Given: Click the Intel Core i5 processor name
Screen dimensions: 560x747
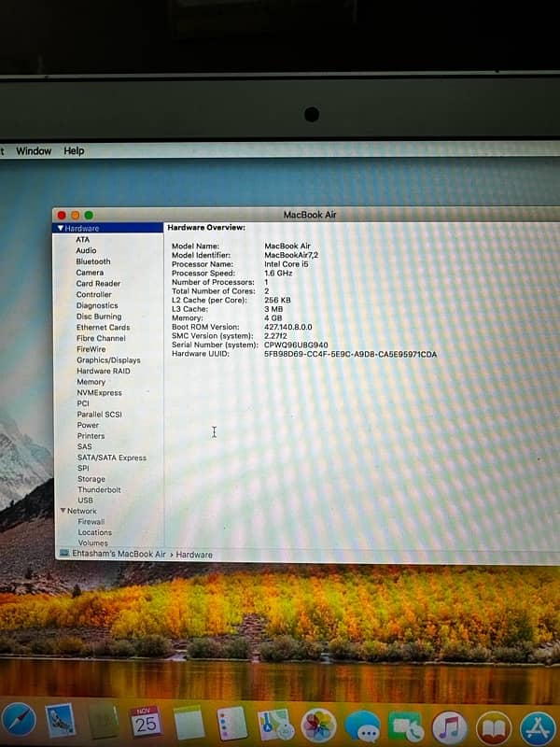Looking at the screenshot, I should (x=287, y=264).
